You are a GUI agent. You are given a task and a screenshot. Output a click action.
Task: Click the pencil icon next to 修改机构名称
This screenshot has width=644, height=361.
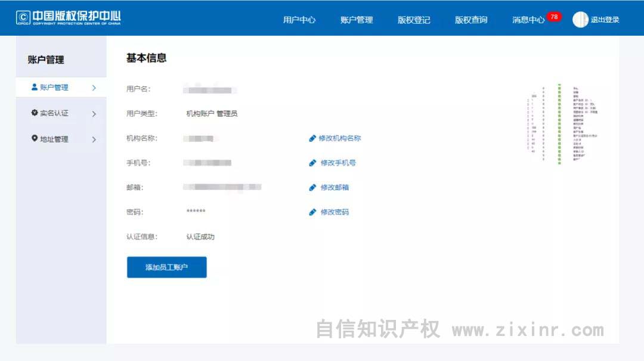[x=312, y=138]
